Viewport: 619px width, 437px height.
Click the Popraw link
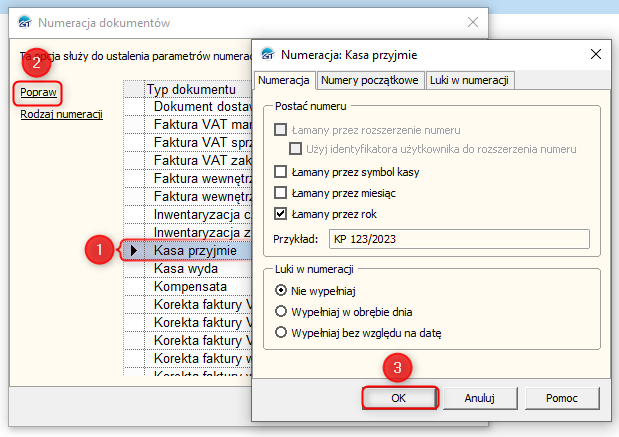pos(38,92)
